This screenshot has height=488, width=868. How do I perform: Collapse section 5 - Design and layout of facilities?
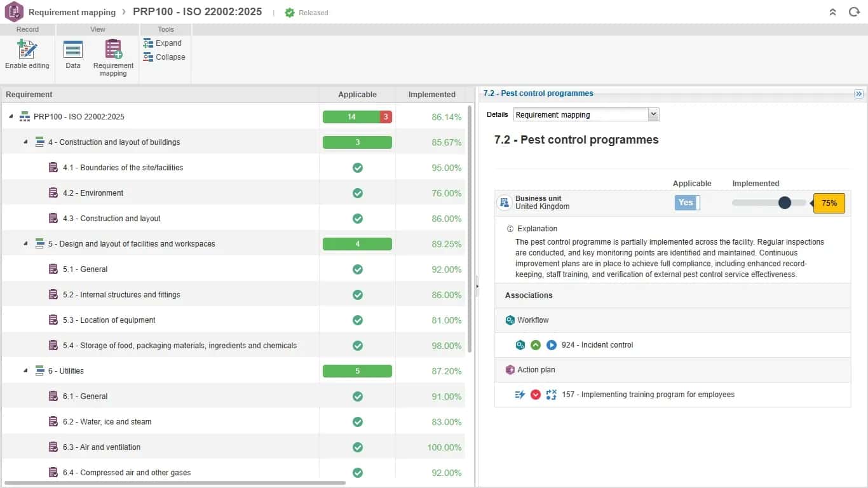(26, 244)
